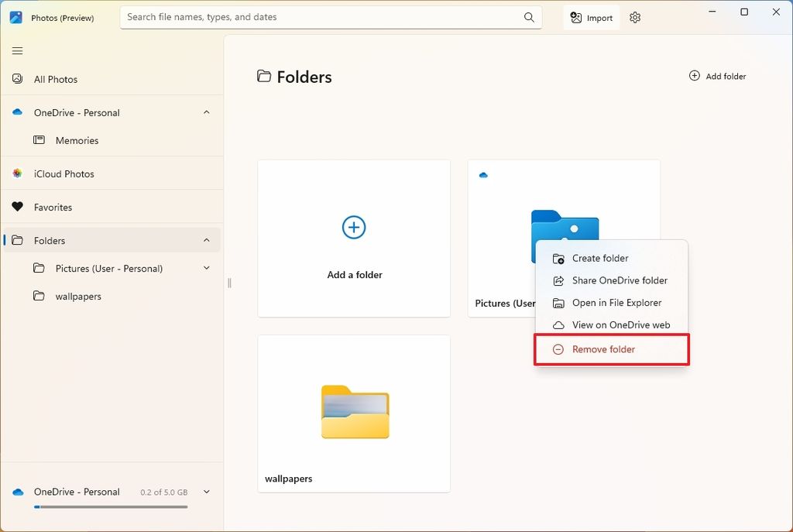Click the Add folder button
The image size is (793, 532).
pyautogui.click(x=717, y=76)
